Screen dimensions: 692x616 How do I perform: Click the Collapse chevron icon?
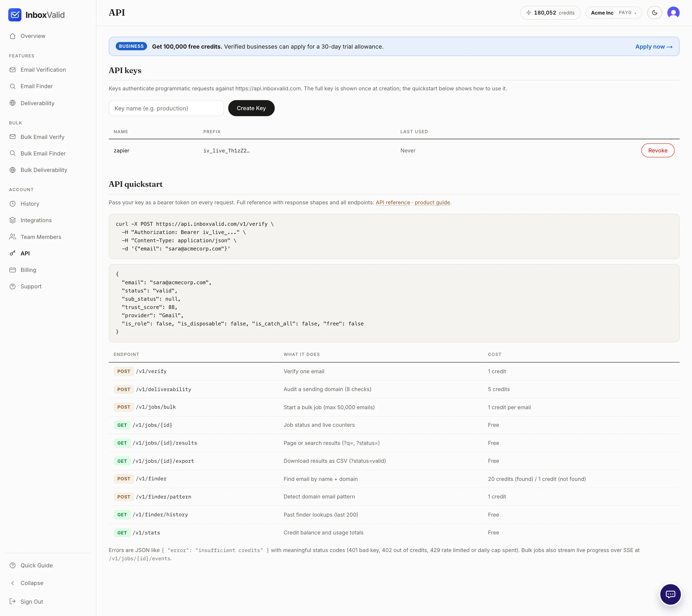pyautogui.click(x=13, y=583)
